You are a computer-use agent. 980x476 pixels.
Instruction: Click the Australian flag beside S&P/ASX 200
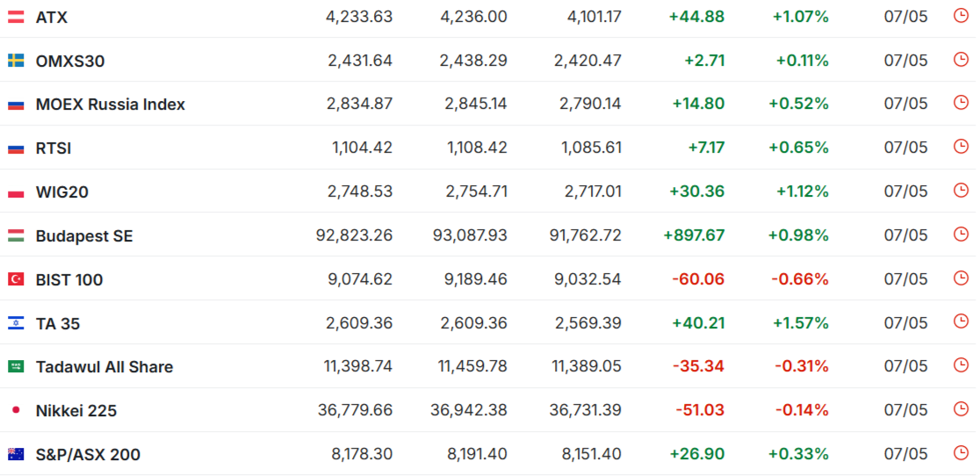16,454
